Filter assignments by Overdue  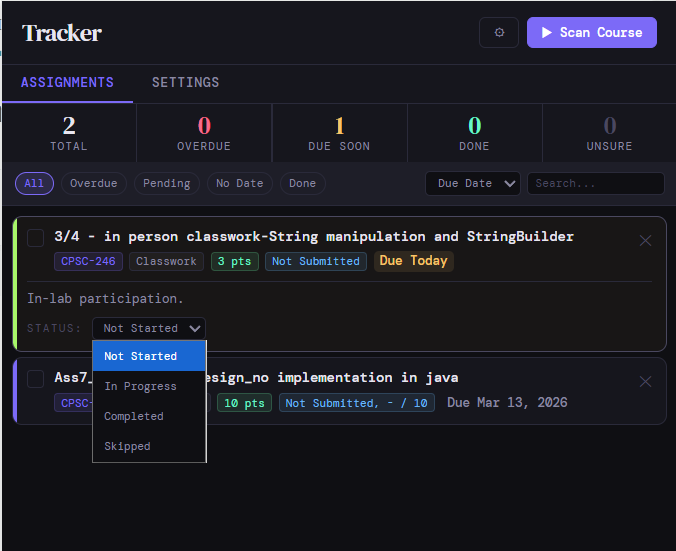(93, 183)
